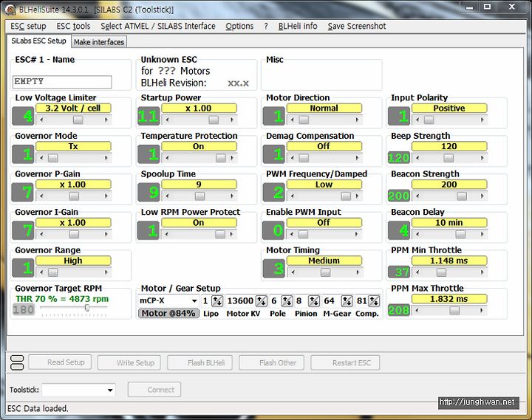
Task: Click Temperature Protection left arrow
Action: 167,158
